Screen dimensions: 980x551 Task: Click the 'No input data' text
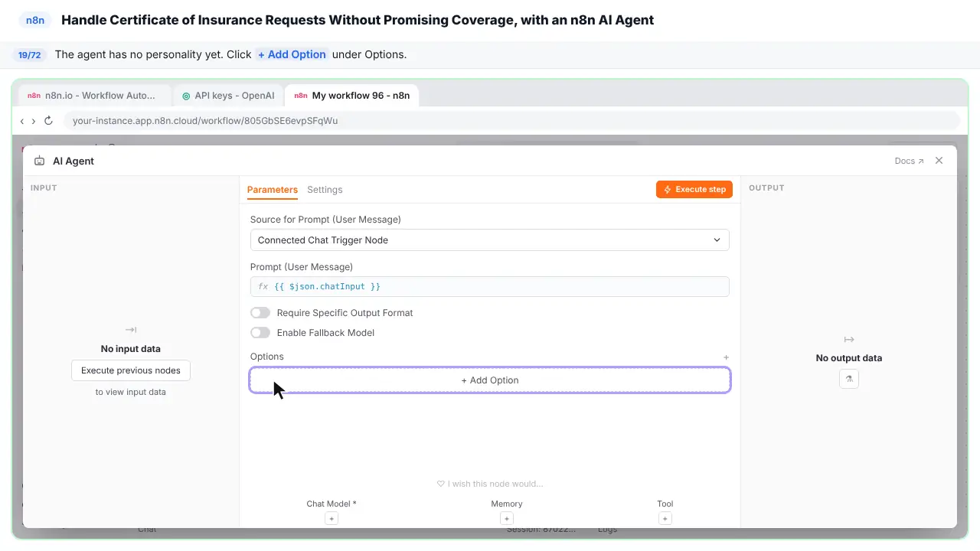(x=131, y=349)
